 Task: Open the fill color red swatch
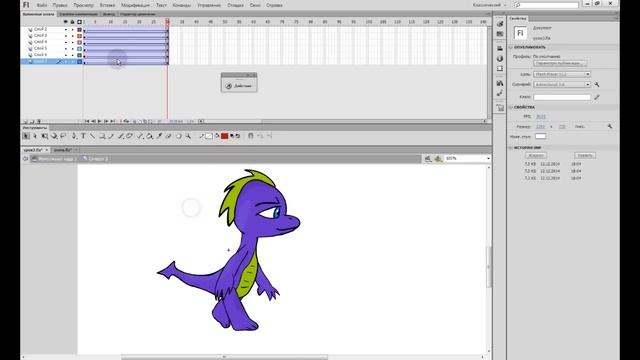coord(224,136)
